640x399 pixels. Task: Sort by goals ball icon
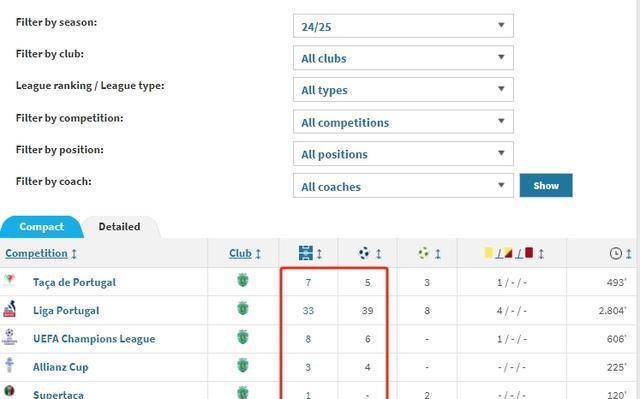(x=364, y=253)
